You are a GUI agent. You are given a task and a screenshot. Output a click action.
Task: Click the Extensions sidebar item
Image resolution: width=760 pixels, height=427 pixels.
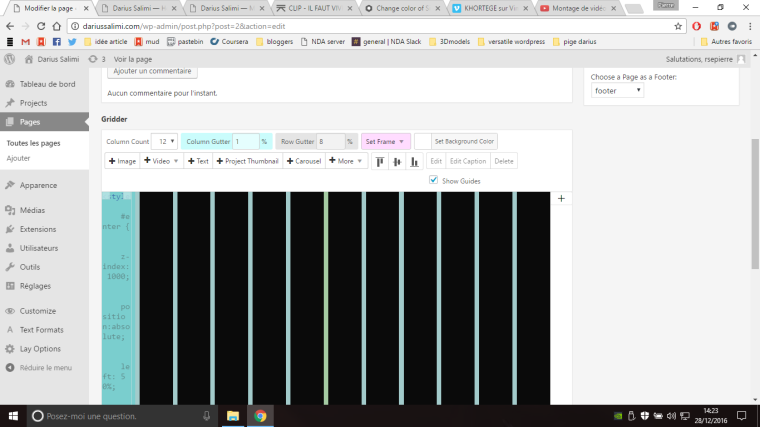pyautogui.click(x=37, y=229)
